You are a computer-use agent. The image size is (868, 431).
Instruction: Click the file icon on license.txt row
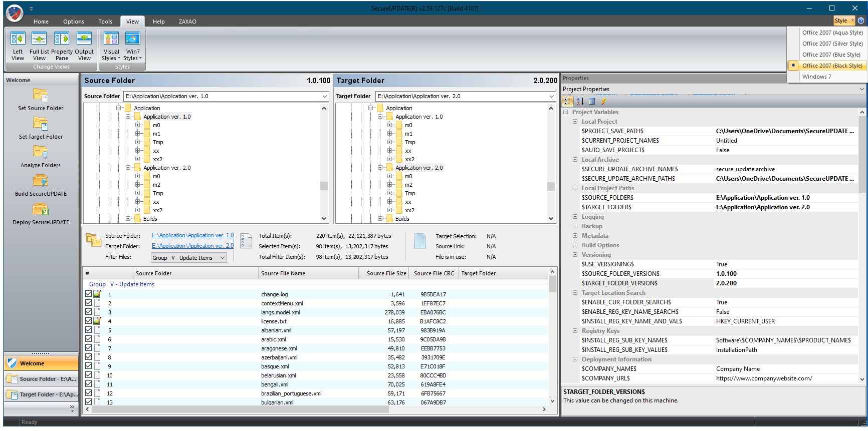(97, 321)
